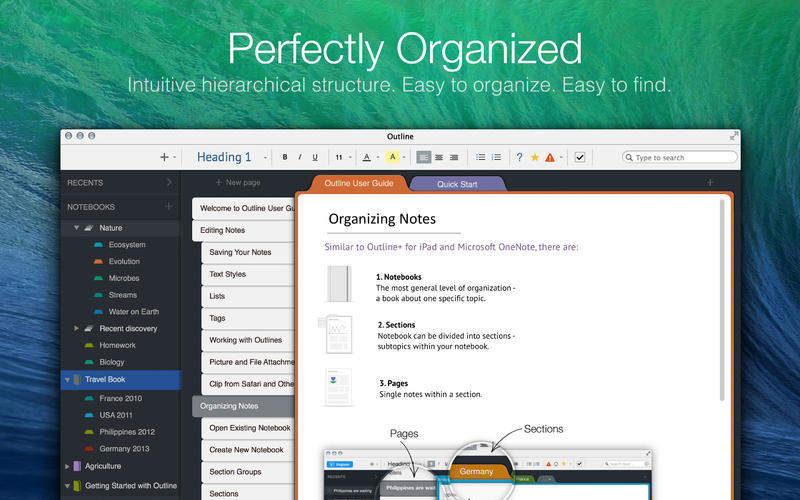Open the Clip from Safari page

tap(248, 384)
